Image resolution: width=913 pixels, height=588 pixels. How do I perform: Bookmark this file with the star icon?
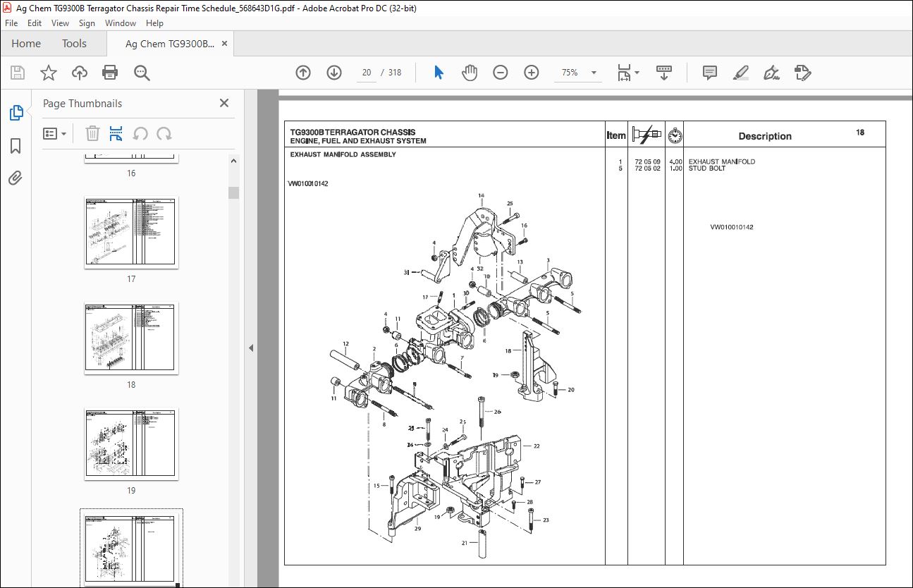[x=48, y=73]
